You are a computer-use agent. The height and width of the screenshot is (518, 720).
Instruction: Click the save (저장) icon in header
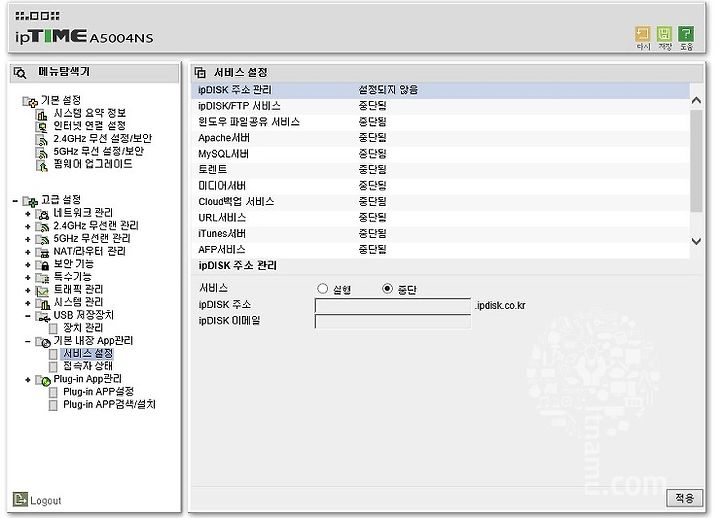664,34
